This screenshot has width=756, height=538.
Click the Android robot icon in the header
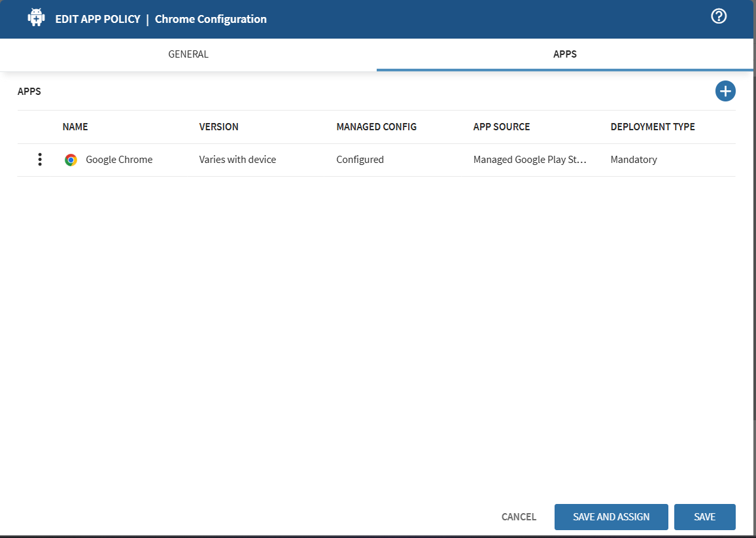[x=36, y=17]
